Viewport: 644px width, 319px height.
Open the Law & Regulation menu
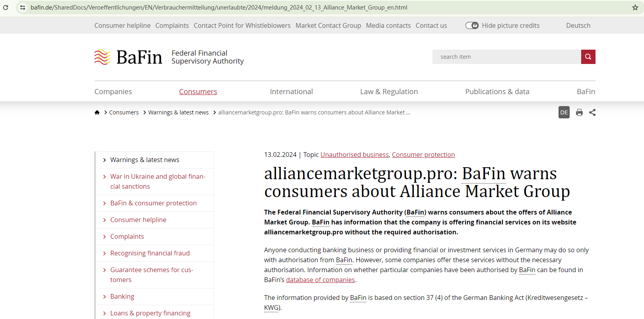389,92
